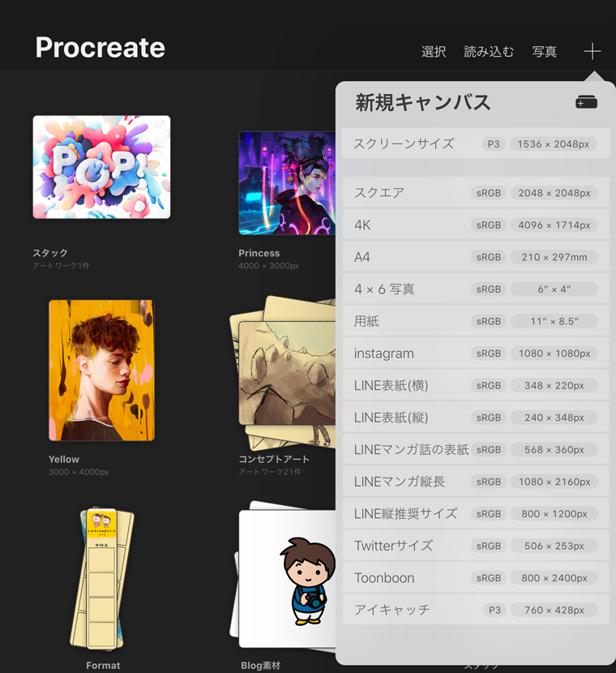Click the 6″ × 4″ size badge
The height and width of the screenshot is (673, 616).
pos(554,289)
